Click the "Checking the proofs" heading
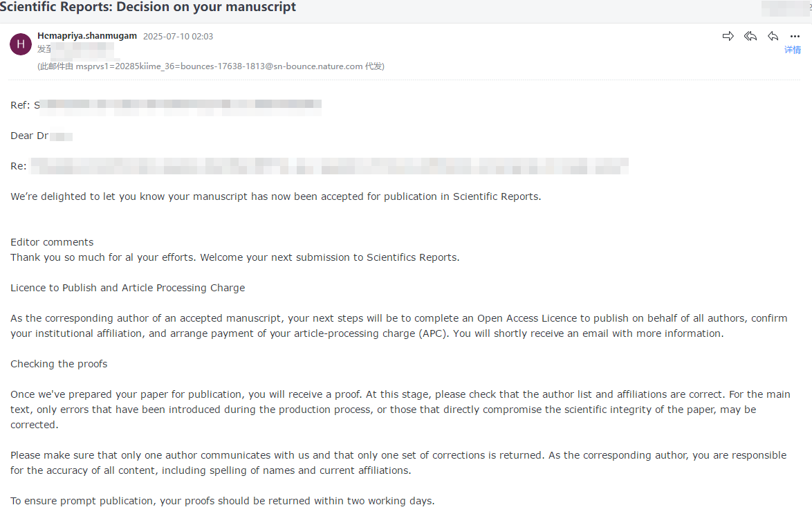Image resolution: width=812 pixels, height=514 pixels. click(x=59, y=364)
